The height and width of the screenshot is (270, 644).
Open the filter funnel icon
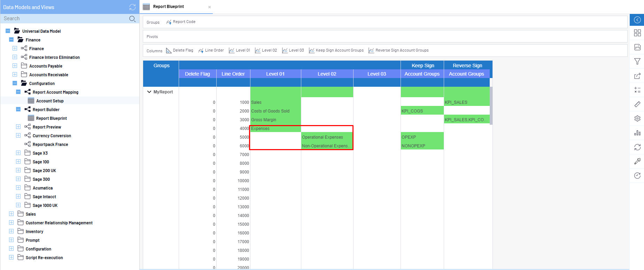(637, 61)
